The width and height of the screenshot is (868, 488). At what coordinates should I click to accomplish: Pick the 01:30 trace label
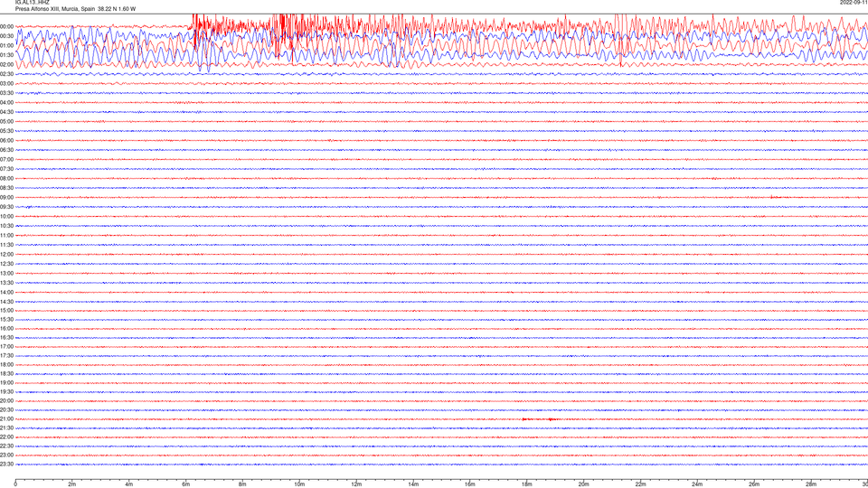(6, 55)
